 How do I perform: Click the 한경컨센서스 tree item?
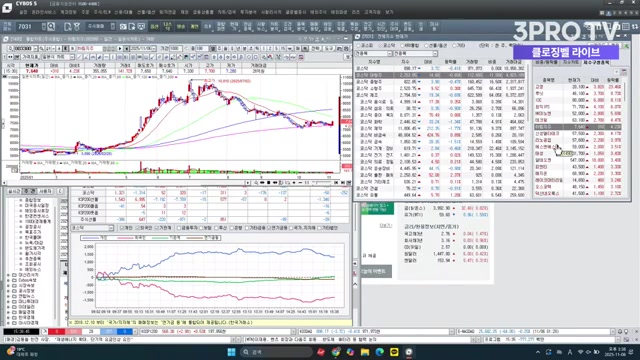coord(37,216)
